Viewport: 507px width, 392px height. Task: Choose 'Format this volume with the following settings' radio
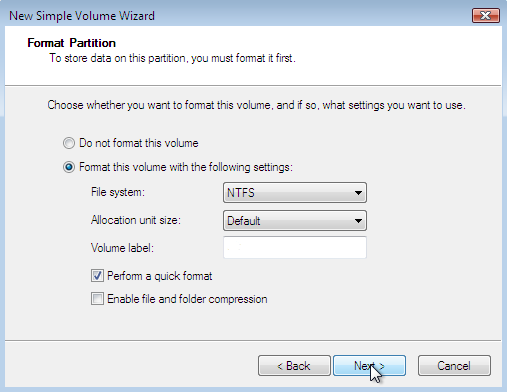point(69,167)
